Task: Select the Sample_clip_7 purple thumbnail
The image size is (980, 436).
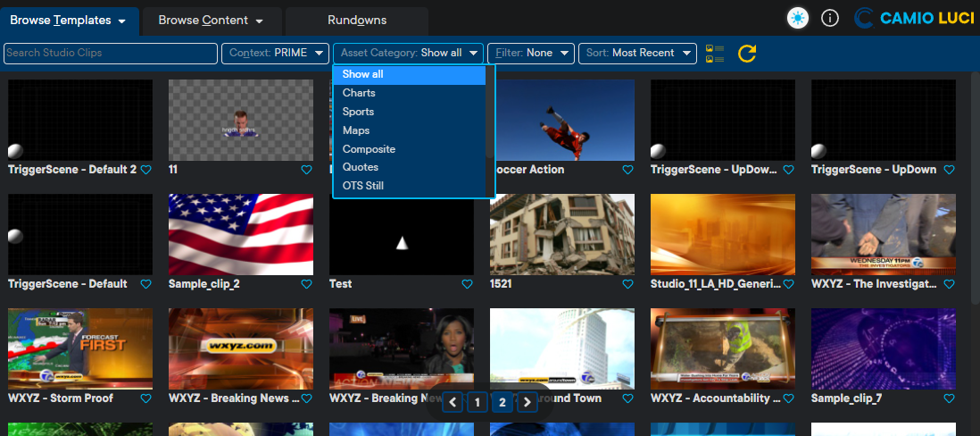Action: (x=884, y=349)
